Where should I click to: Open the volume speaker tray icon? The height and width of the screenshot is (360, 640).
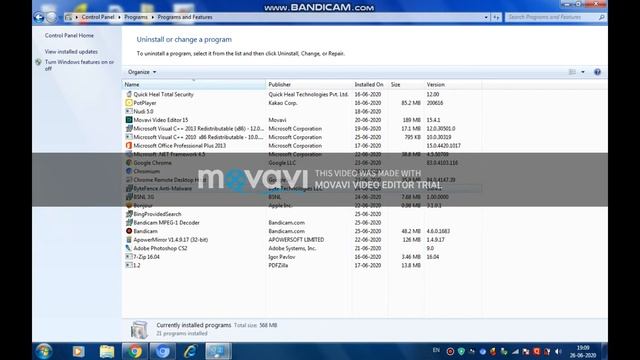[558, 351]
